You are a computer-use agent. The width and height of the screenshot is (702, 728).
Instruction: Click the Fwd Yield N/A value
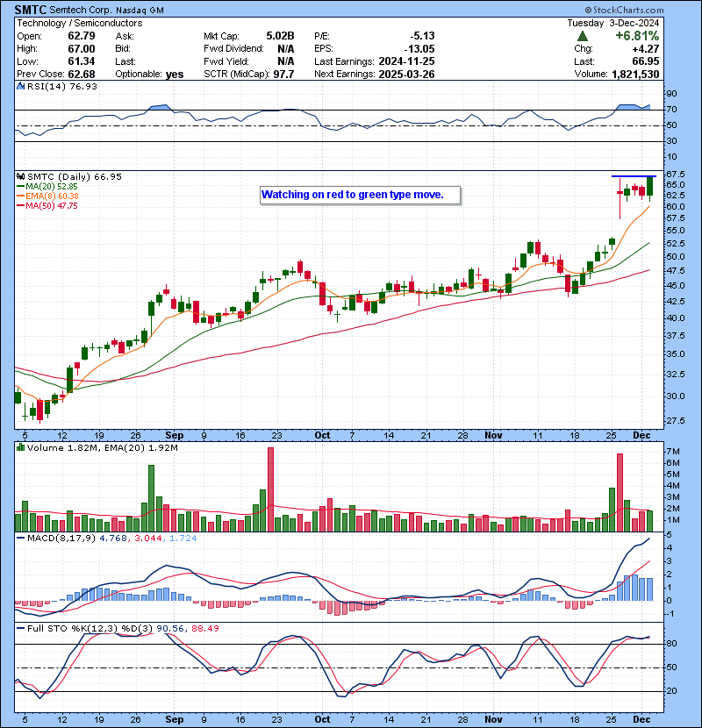286,61
